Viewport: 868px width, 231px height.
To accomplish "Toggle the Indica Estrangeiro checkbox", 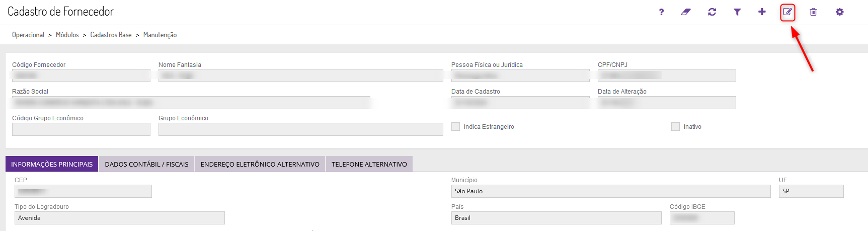I will click(x=456, y=127).
